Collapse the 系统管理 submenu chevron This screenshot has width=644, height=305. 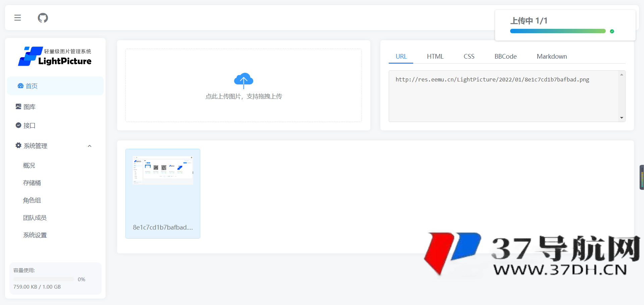pyautogui.click(x=90, y=146)
